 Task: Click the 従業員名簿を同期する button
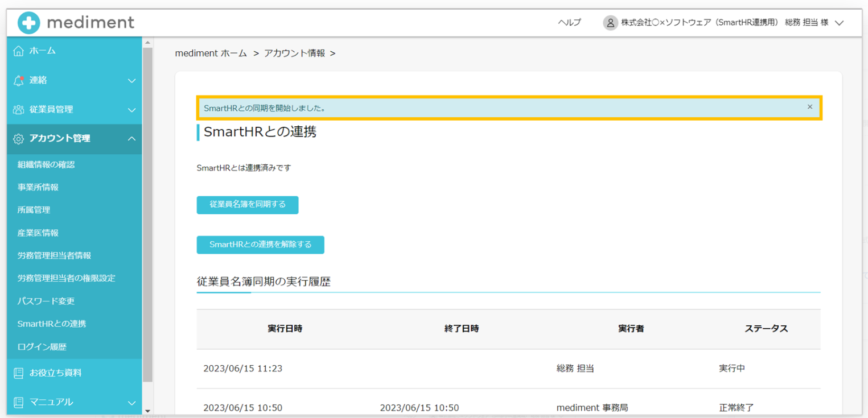[x=248, y=205]
